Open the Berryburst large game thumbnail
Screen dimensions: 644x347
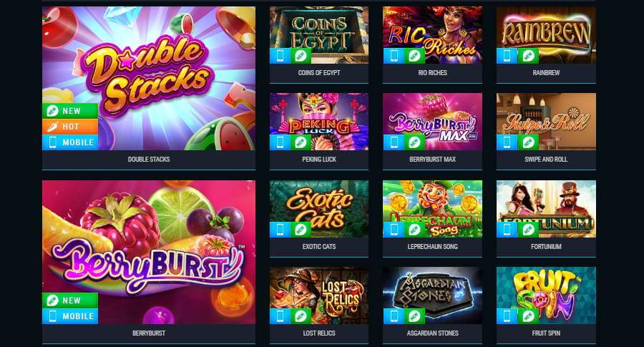149,252
